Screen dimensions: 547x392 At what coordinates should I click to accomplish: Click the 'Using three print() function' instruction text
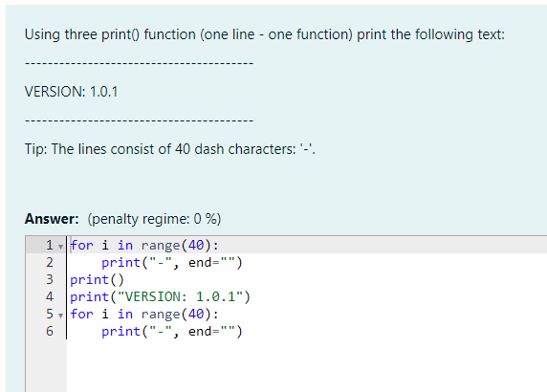pyautogui.click(x=265, y=34)
